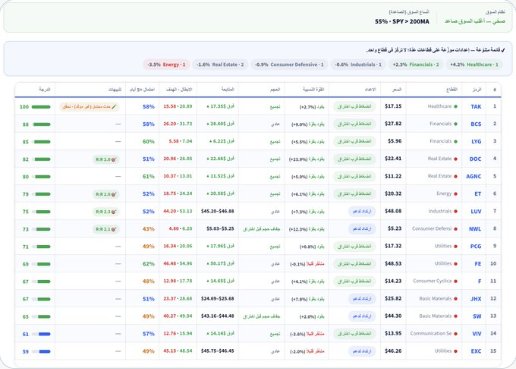The image size is (516, 369).
Task: Open the AGNC ticker link
Action: [474, 176]
